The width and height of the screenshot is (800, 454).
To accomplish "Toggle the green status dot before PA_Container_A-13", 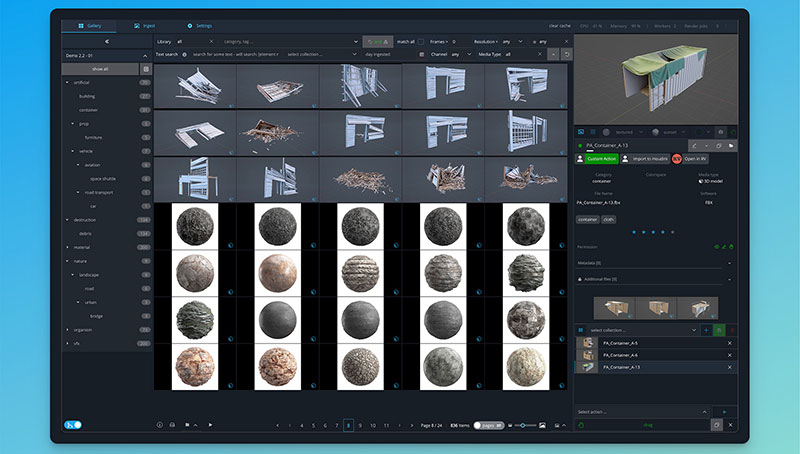I will click(x=580, y=145).
